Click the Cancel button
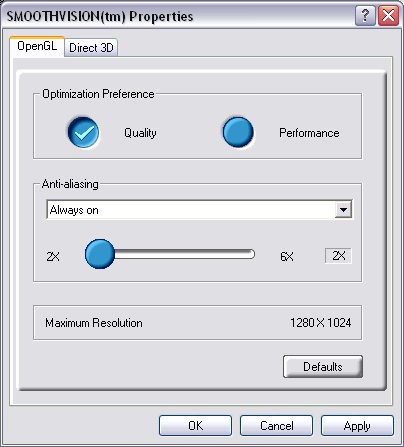Viewport: 404px width, 447px height. coord(276,426)
